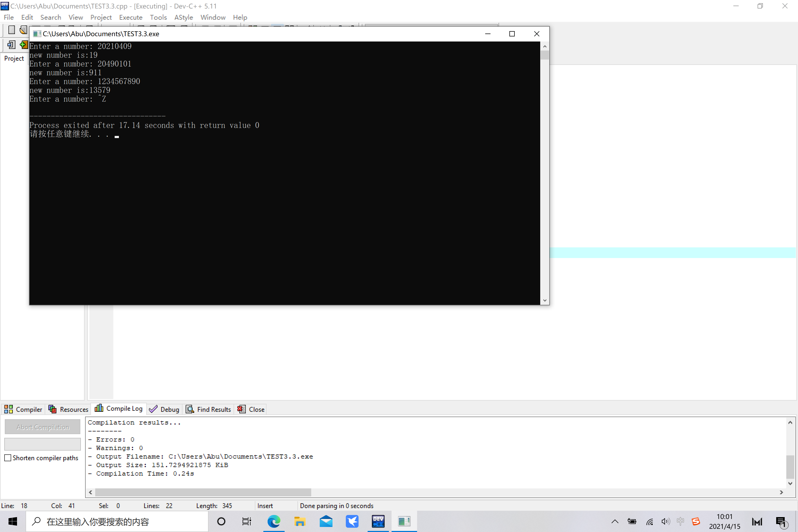This screenshot has width=798, height=532.
Task: Enable Shorten compiler paths checkbox
Action: [x=8, y=458]
